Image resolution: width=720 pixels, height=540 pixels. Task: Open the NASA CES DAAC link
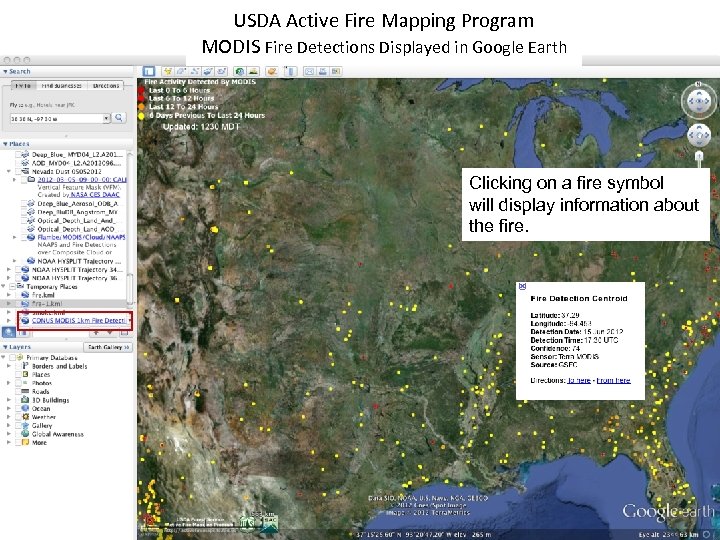pyautogui.click(x=95, y=195)
